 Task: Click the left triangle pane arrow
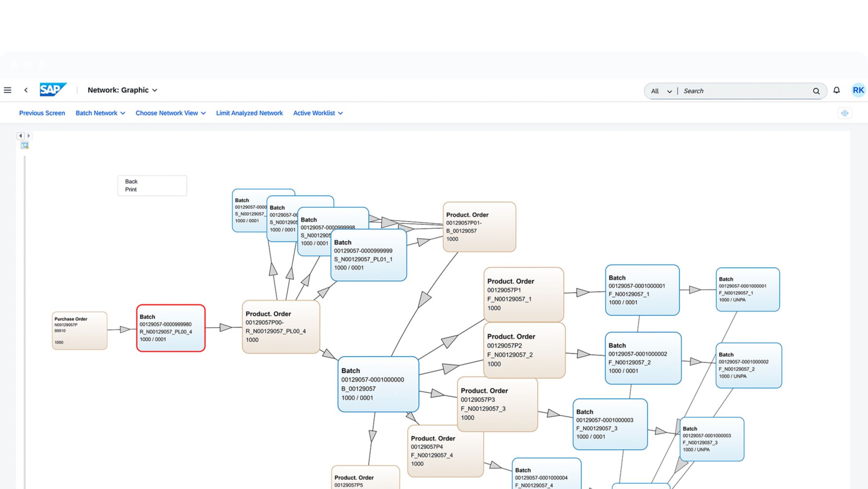pyautogui.click(x=20, y=136)
